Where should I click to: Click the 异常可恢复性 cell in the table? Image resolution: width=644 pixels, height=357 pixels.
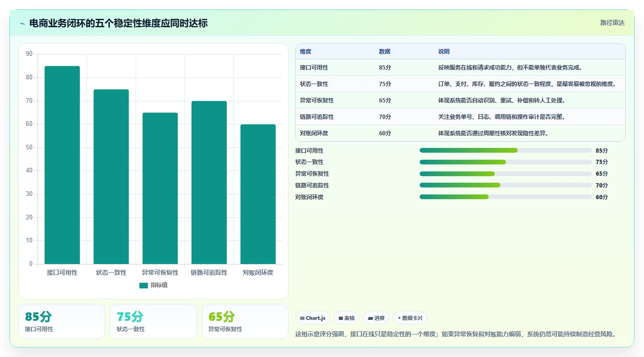[x=317, y=101]
